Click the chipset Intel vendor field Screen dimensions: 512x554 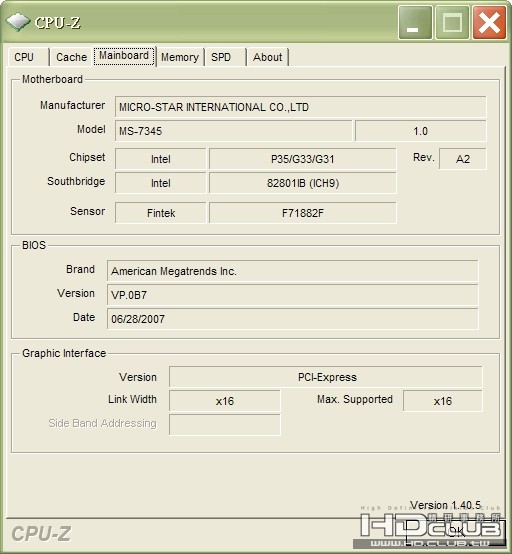(x=160, y=159)
